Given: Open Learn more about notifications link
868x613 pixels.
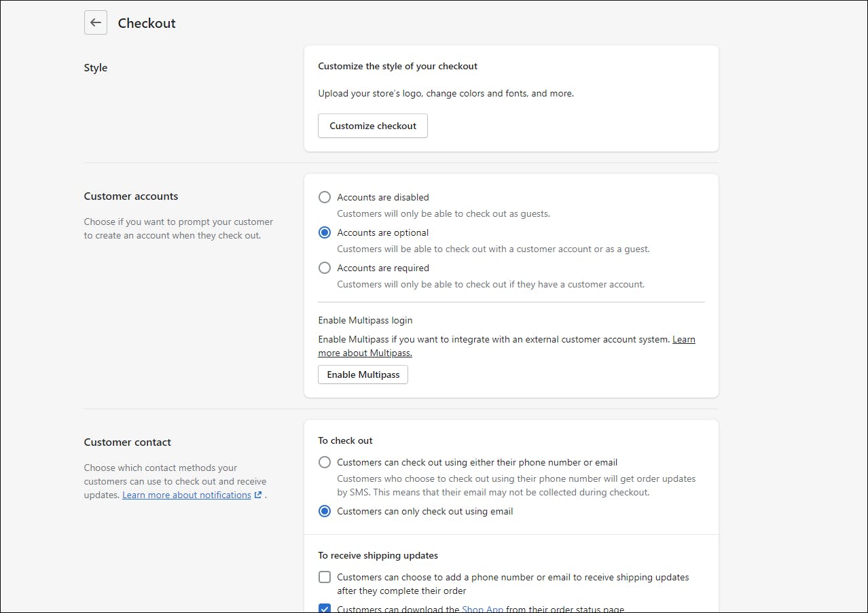Looking at the screenshot, I should pyautogui.click(x=187, y=495).
